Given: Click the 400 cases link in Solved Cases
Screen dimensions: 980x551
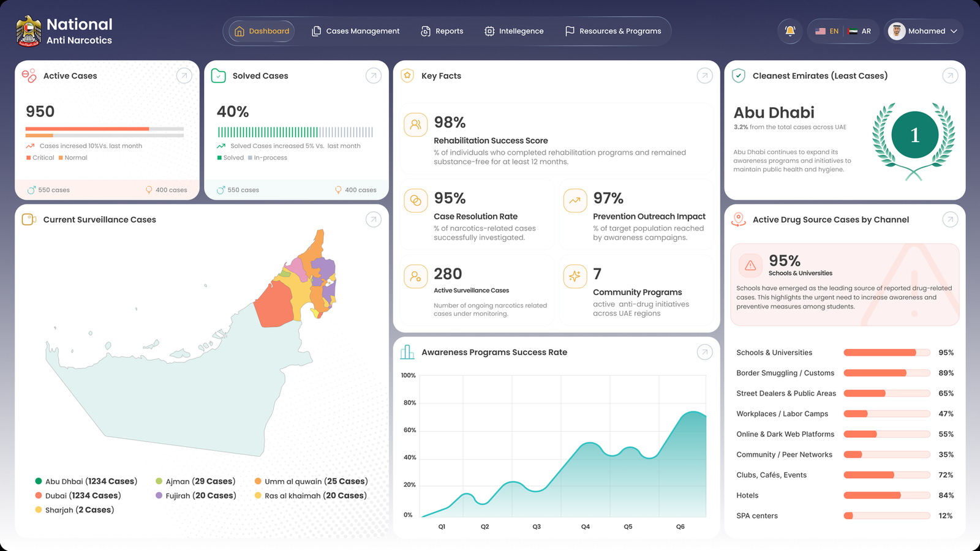Looking at the screenshot, I should (355, 190).
